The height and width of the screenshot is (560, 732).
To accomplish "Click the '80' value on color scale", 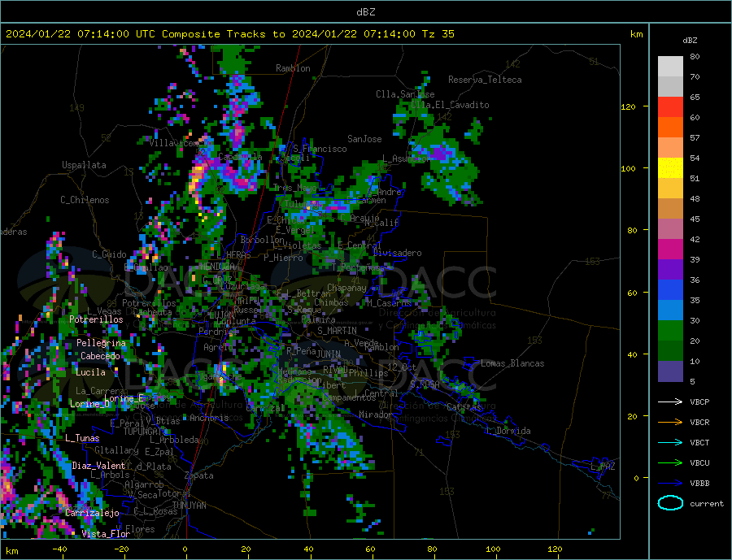I will 695,56.
